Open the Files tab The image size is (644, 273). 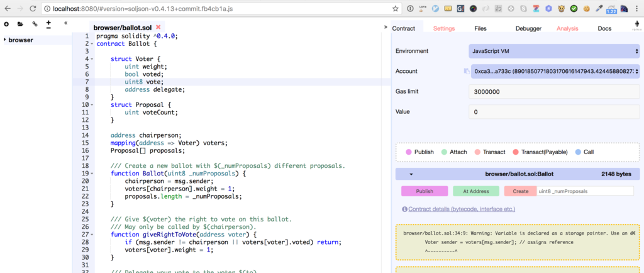[x=480, y=29]
